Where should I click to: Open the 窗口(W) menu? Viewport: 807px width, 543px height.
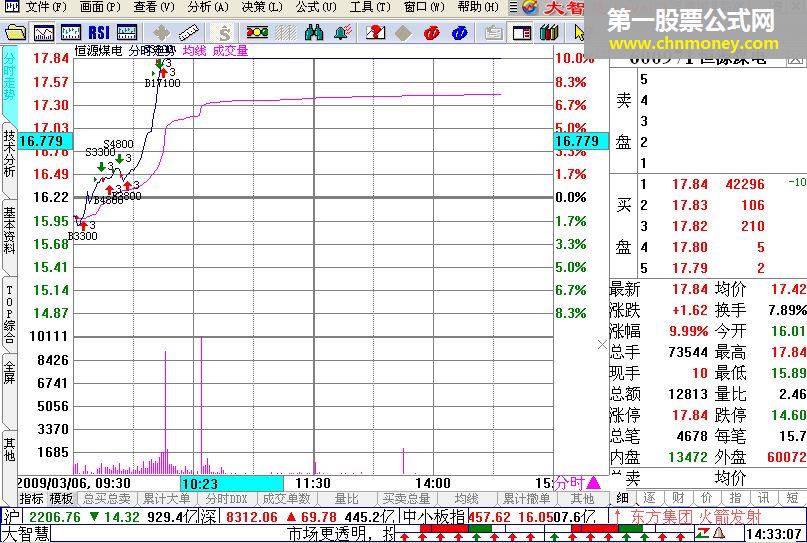(424, 7)
